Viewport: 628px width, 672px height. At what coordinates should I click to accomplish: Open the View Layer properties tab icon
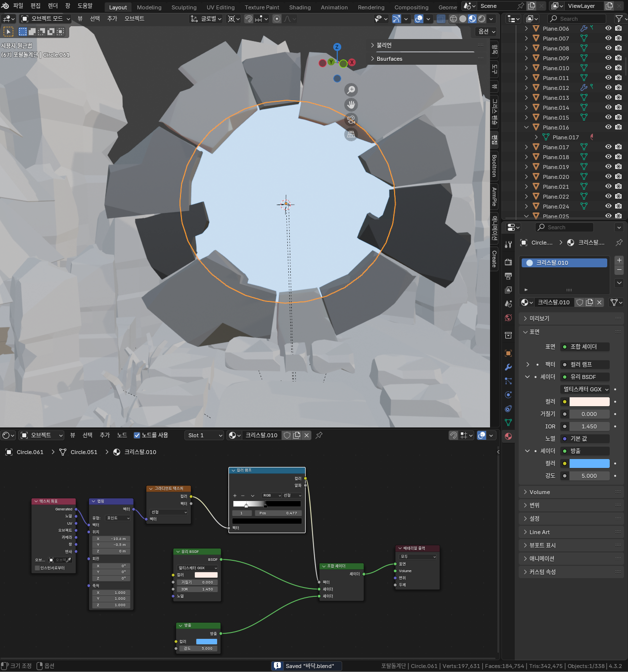tap(508, 290)
